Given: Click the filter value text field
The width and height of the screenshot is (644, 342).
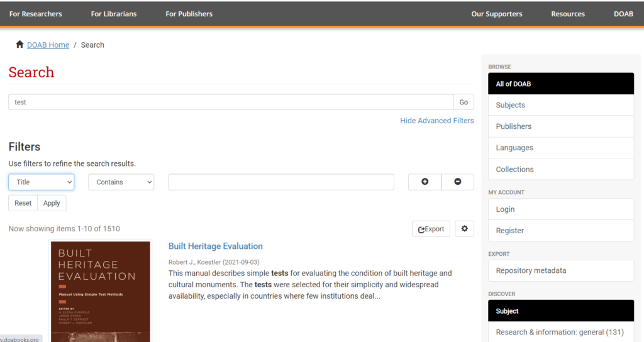Looking at the screenshot, I should click(x=280, y=182).
